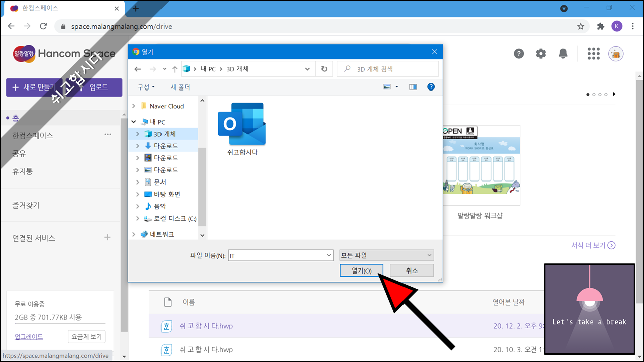Select 로컬 디스크 (C:) in the tree

click(175, 219)
